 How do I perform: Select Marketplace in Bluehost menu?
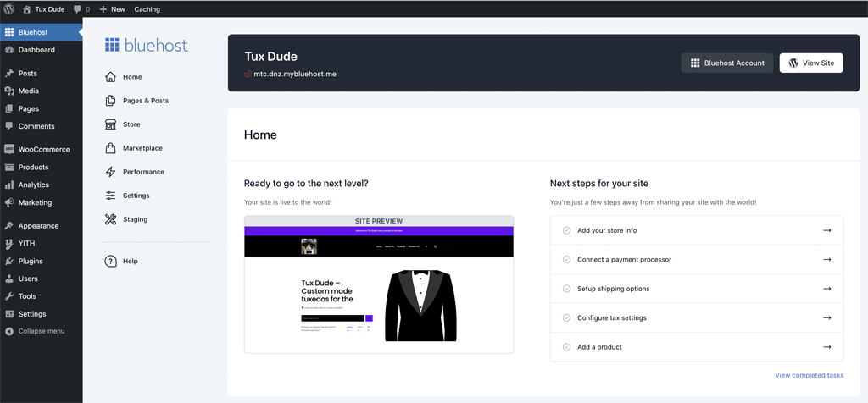tap(142, 148)
